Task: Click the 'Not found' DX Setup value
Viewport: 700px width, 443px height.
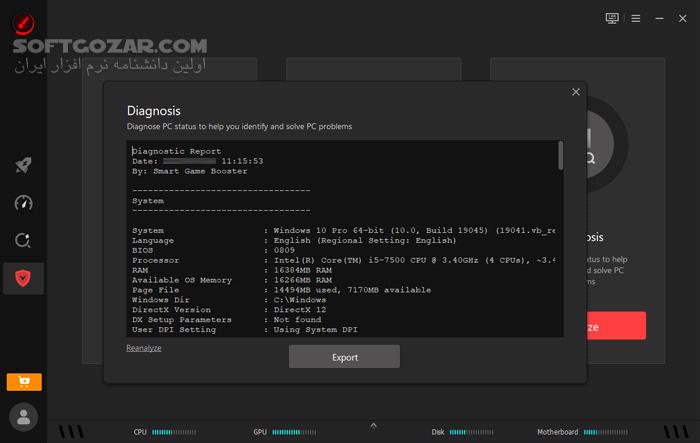Action: (x=297, y=320)
